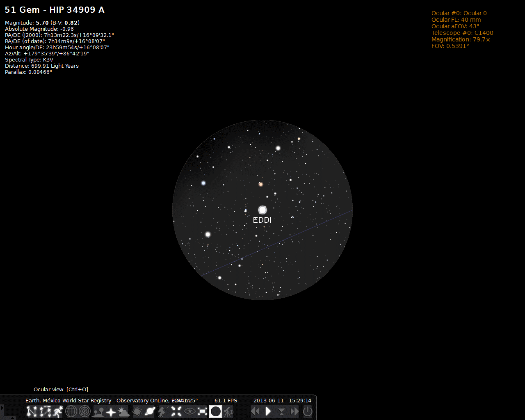Toggle constellation lines display
The width and height of the screenshot is (525, 420).
coord(32,411)
